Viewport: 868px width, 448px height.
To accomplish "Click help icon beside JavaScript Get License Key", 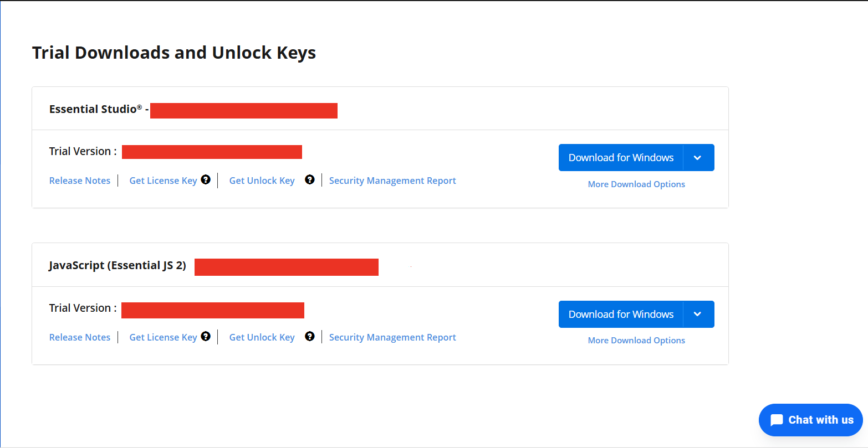I will [206, 336].
